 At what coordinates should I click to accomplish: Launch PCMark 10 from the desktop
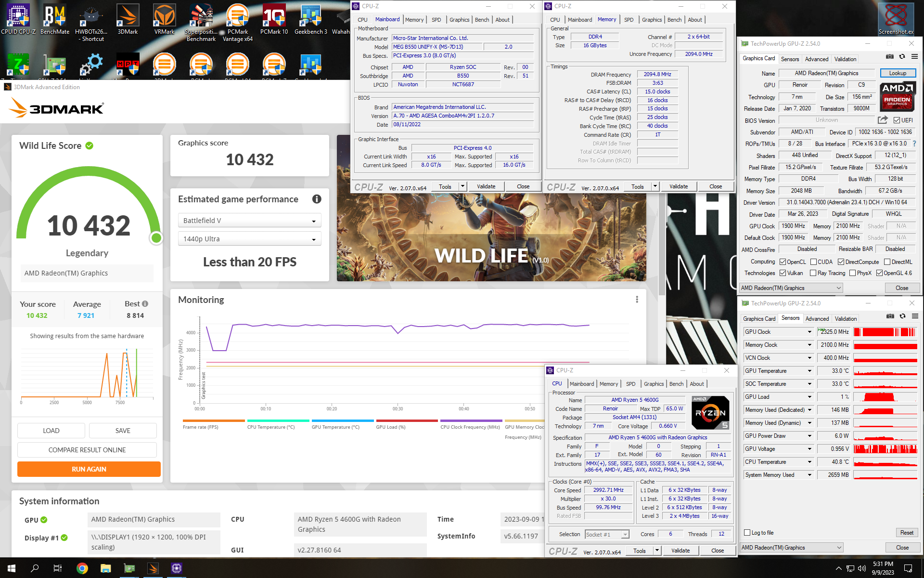(x=274, y=19)
